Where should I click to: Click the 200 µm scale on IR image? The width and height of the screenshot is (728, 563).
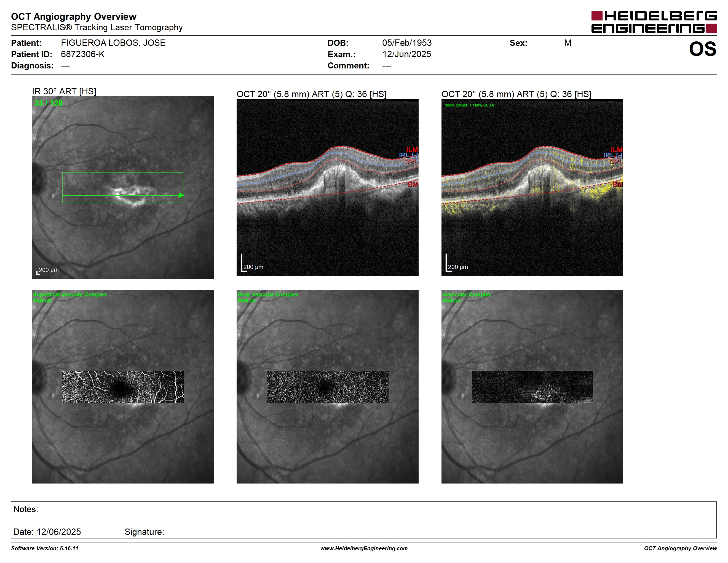pos(48,270)
